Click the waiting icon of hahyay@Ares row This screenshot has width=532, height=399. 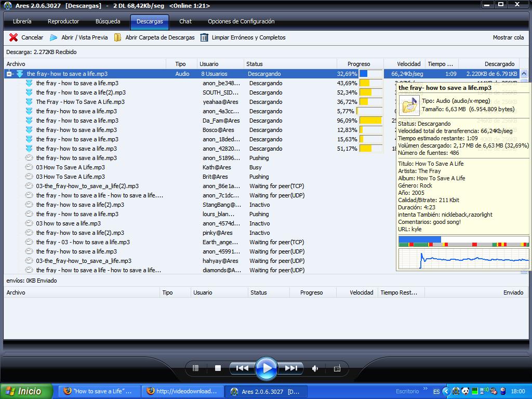(29, 261)
